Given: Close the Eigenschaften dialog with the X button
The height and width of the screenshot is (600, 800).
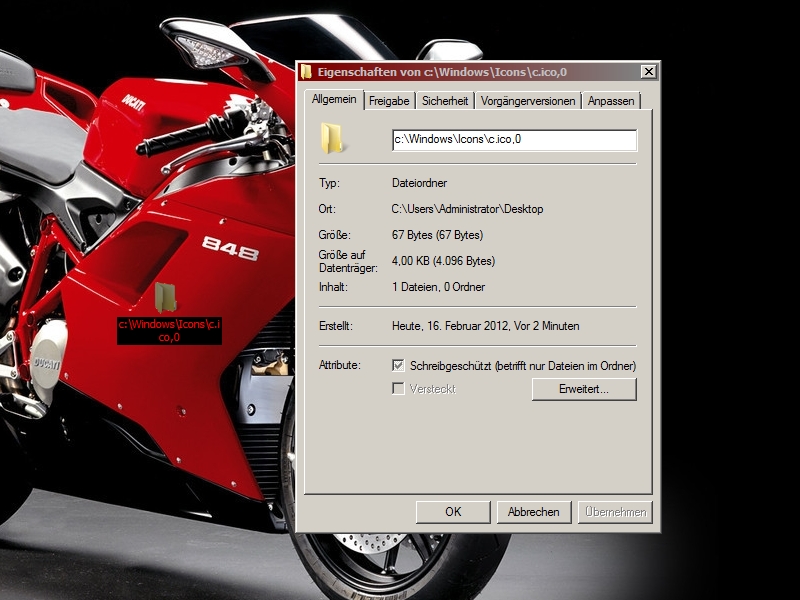Looking at the screenshot, I should pyautogui.click(x=648, y=72).
